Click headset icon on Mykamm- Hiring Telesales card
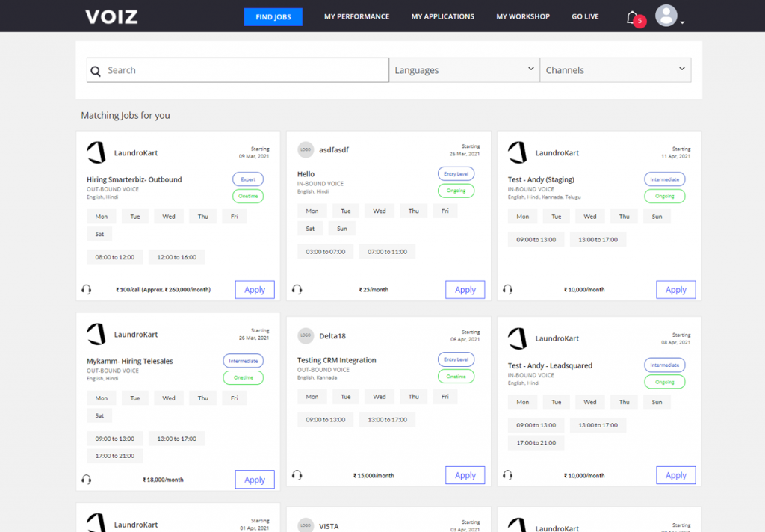The image size is (765, 532). (87, 479)
